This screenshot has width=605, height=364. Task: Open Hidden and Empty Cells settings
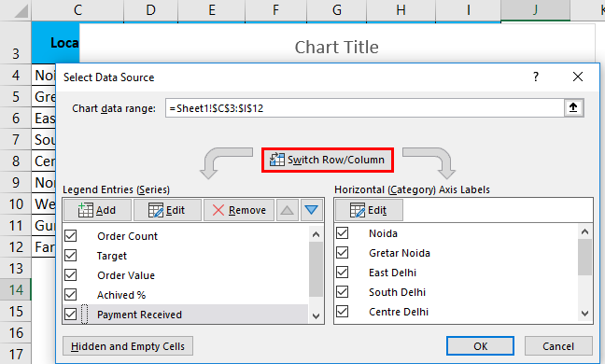coord(128,346)
